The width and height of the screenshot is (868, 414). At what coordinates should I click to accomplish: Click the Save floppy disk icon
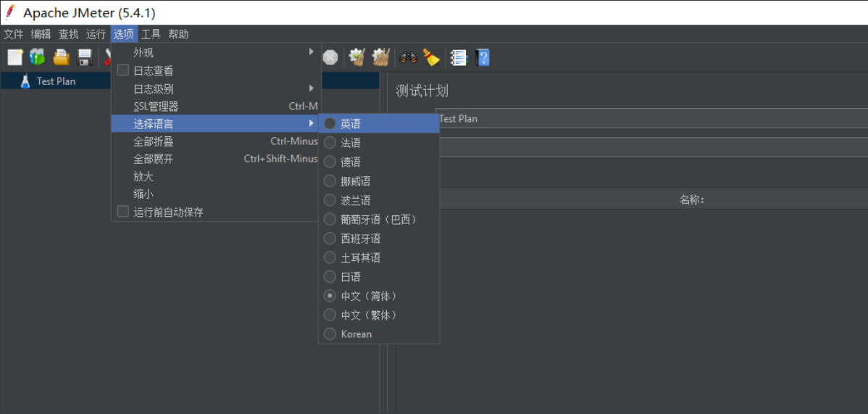[84, 57]
